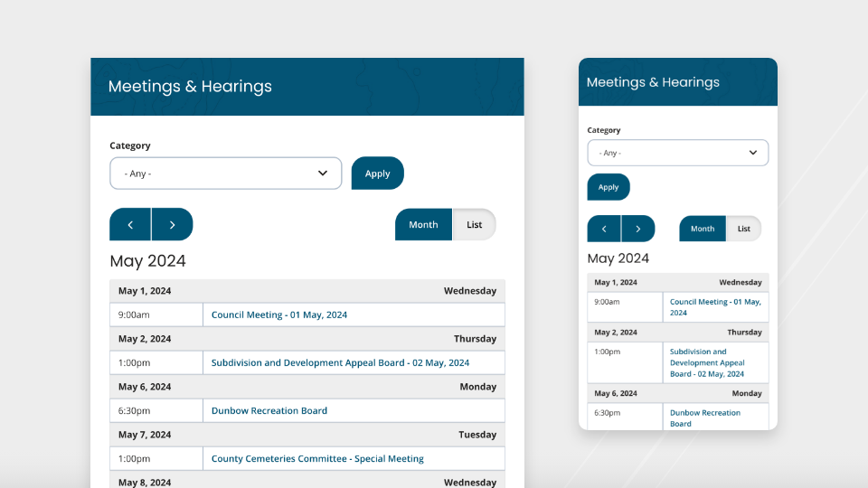Image resolution: width=868 pixels, height=488 pixels.
Task: Open the desktop Category dropdown
Action: (x=225, y=174)
